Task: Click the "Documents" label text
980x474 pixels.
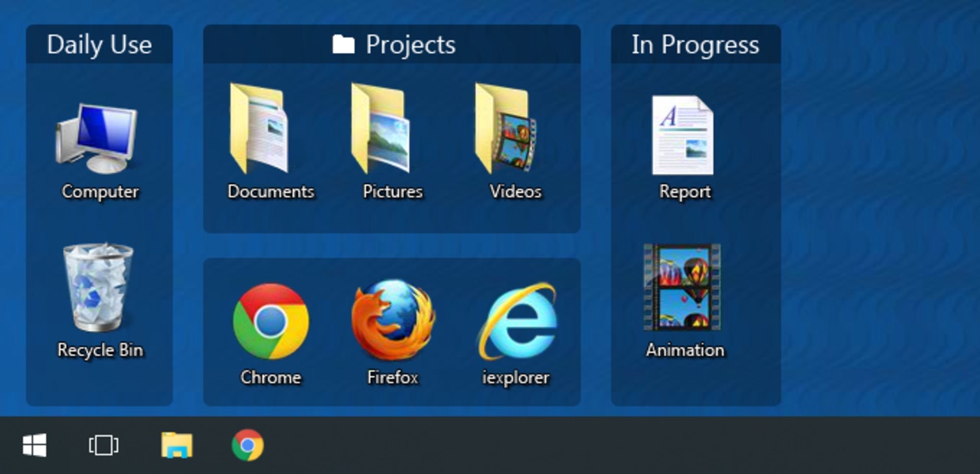Action: pos(271,191)
